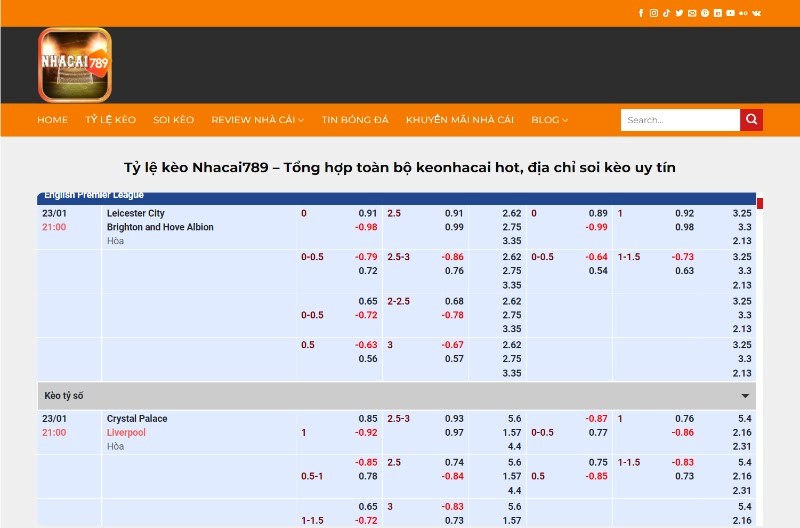Screen dimensions: 800x528
Task: Click the YouTube icon in the header
Action: [x=731, y=13]
